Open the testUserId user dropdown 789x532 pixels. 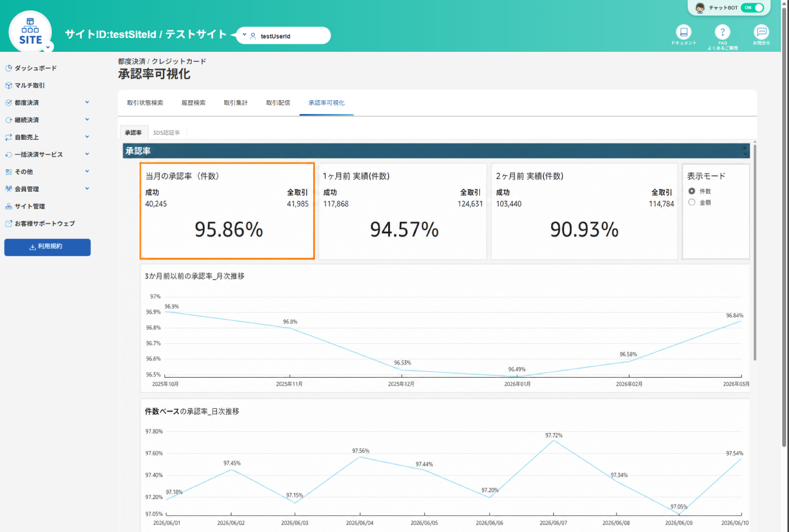[283, 36]
